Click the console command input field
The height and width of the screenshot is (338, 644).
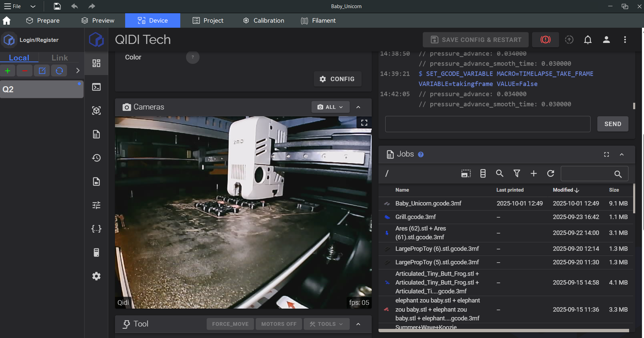pyautogui.click(x=487, y=124)
